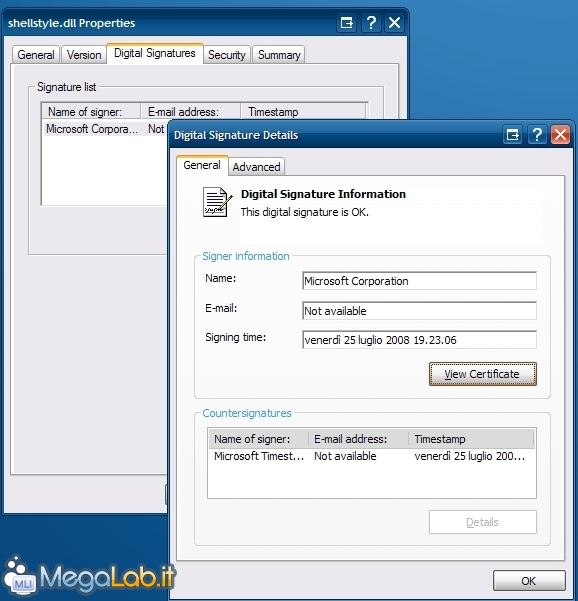This screenshot has width=578, height=601.
Task: Click the signer Name field showing Microsoft Corporation
Action: pyautogui.click(x=419, y=281)
